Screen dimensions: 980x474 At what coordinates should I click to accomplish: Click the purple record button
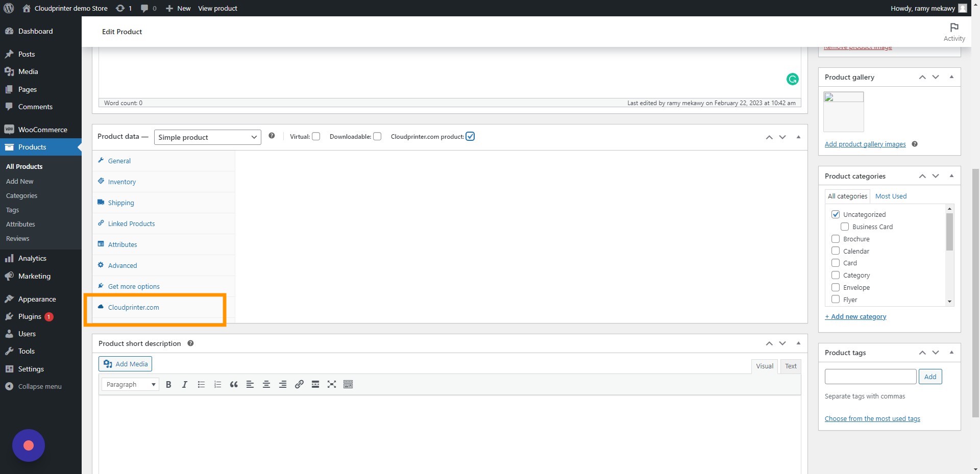pos(29,445)
